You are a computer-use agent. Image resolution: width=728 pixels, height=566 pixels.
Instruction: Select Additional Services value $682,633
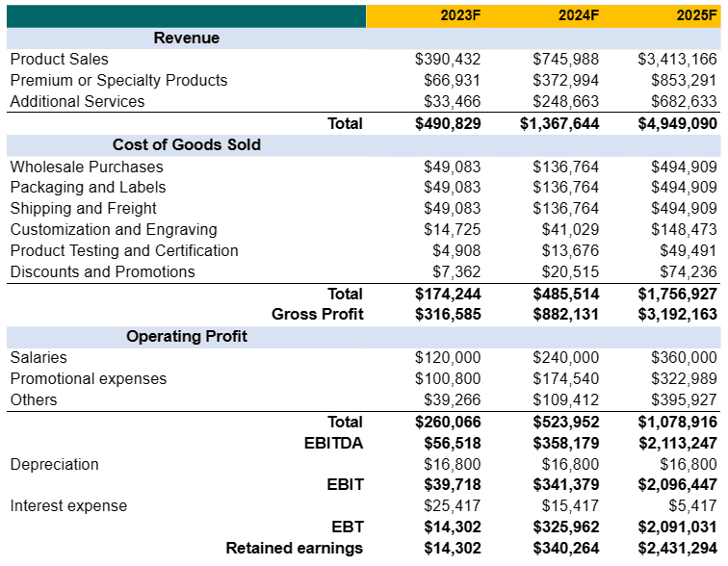click(684, 101)
